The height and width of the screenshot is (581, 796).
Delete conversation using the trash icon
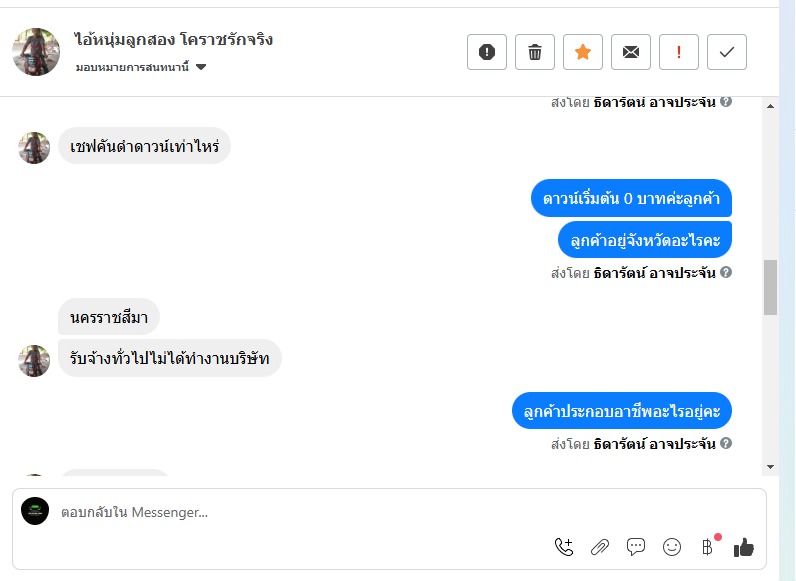point(535,52)
